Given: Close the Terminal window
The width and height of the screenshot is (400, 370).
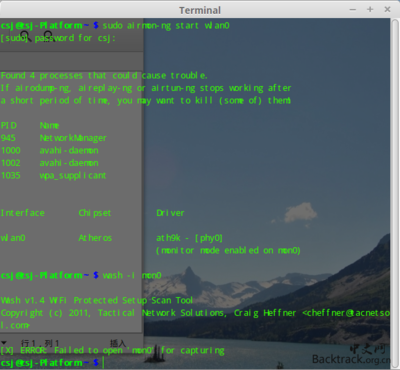Looking at the screenshot, I should (x=387, y=9).
